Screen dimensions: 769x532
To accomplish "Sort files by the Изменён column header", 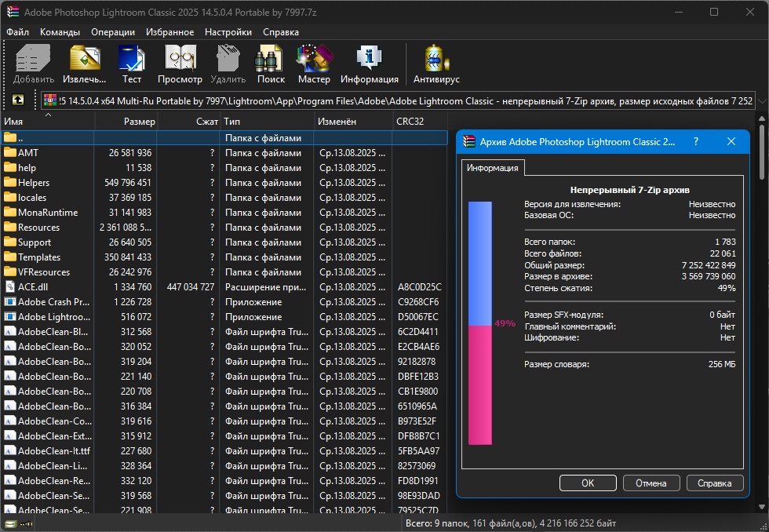I will [x=353, y=121].
